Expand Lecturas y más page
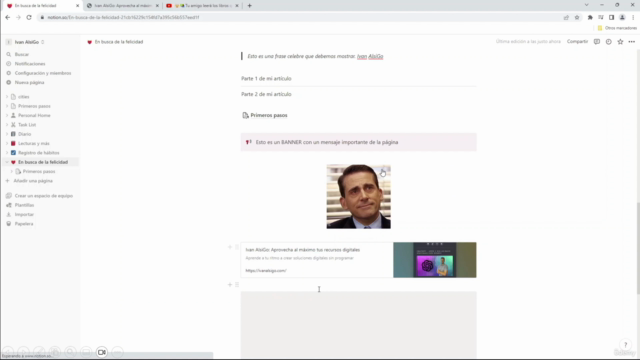This screenshot has height=360, width=640. click(x=7, y=143)
